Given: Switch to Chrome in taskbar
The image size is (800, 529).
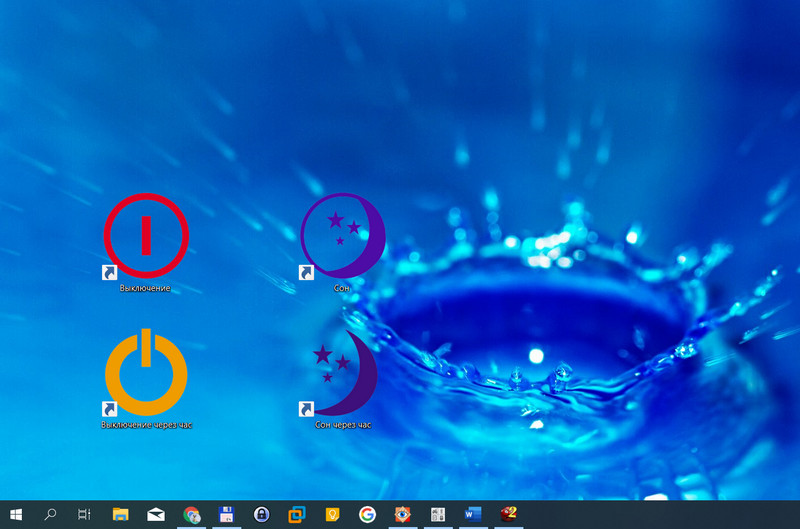Looking at the screenshot, I should [x=191, y=515].
